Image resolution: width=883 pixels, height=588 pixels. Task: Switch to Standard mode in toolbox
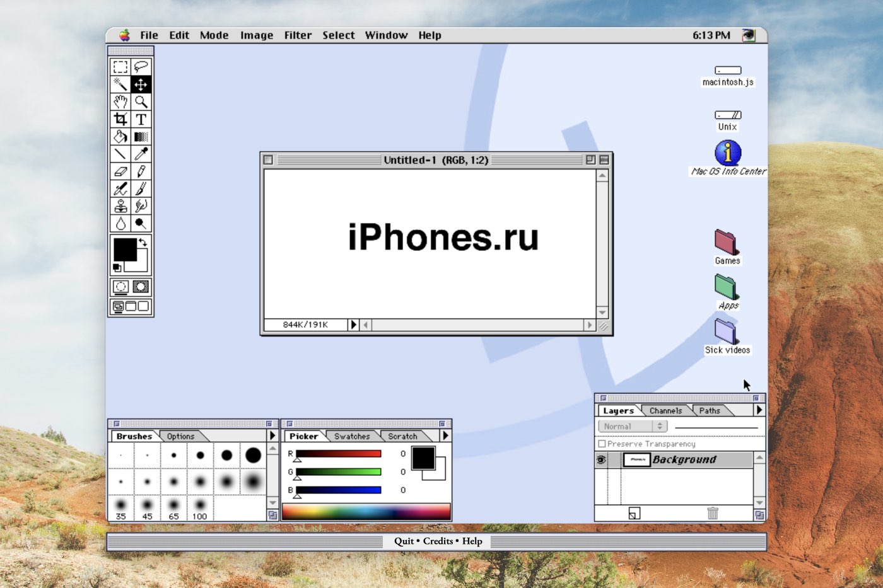point(120,287)
